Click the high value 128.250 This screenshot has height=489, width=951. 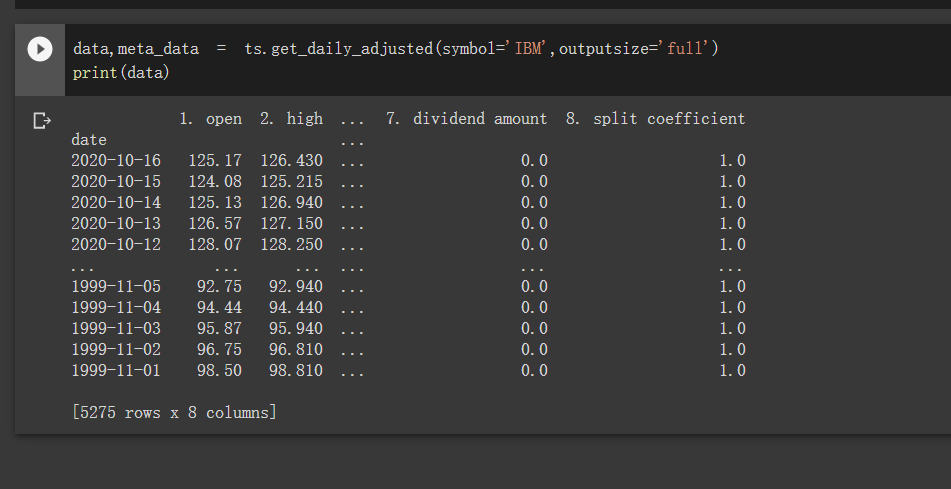click(x=291, y=244)
